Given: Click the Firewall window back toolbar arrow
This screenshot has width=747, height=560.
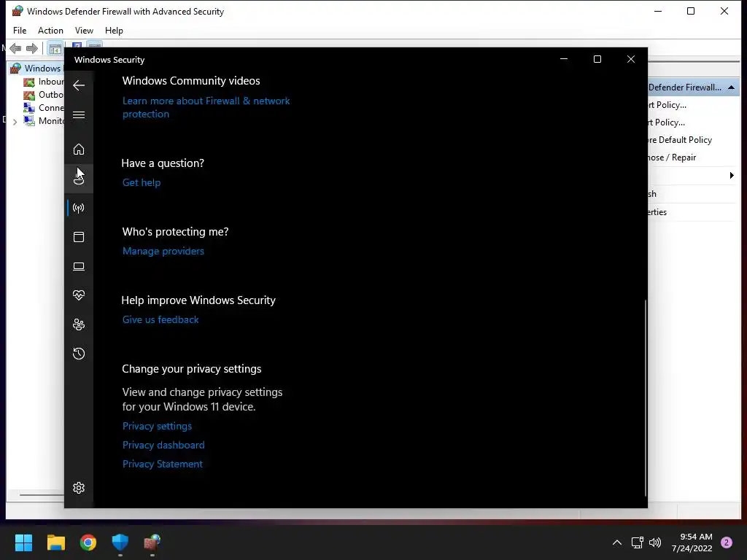Looking at the screenshot, I should 15,49.
